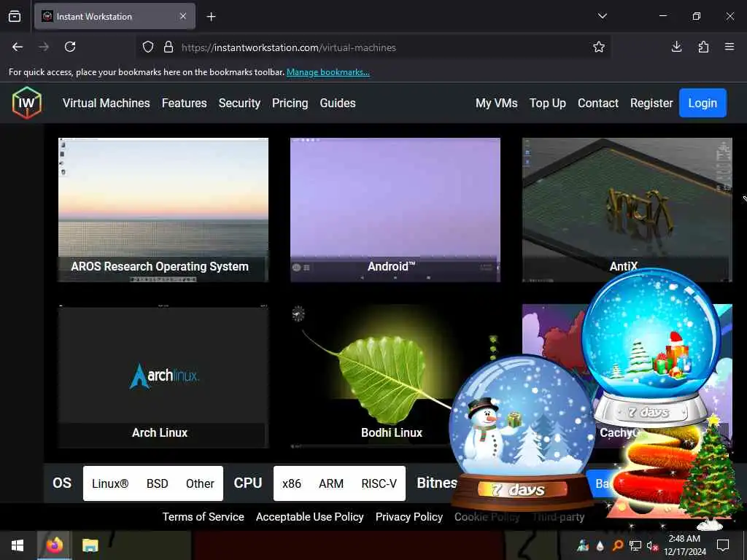Open the shield tracking protection icon
The height and width of the screenshot is (560, 747).
148,47
